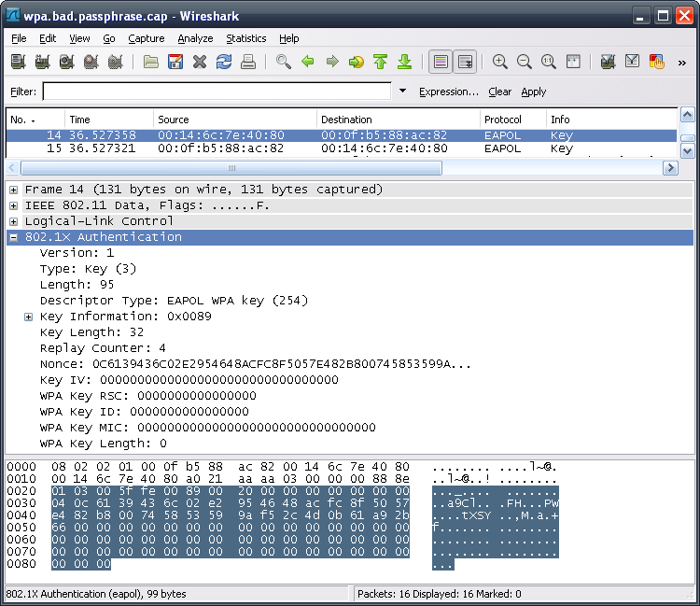Click the Save capture file icon
Viewport: 700px width, 606px height.
click(x=175, y=62)
